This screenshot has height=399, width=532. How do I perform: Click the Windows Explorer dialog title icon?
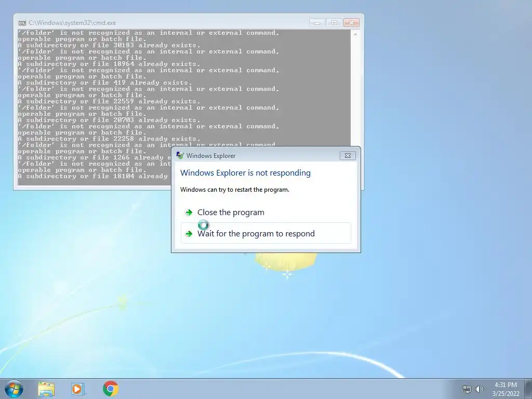pyautogui.click(x=180, y=155)
